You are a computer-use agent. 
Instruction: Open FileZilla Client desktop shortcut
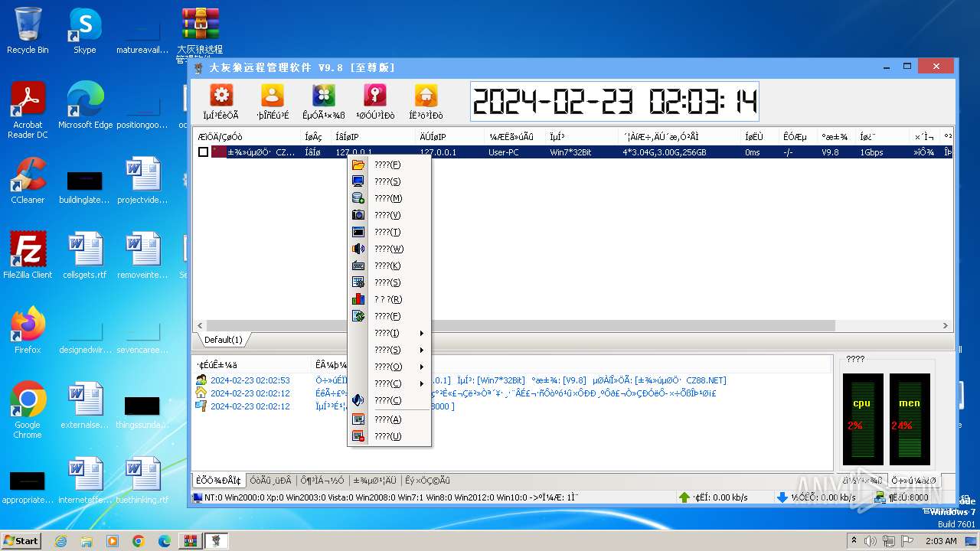[x=28, y=256]
